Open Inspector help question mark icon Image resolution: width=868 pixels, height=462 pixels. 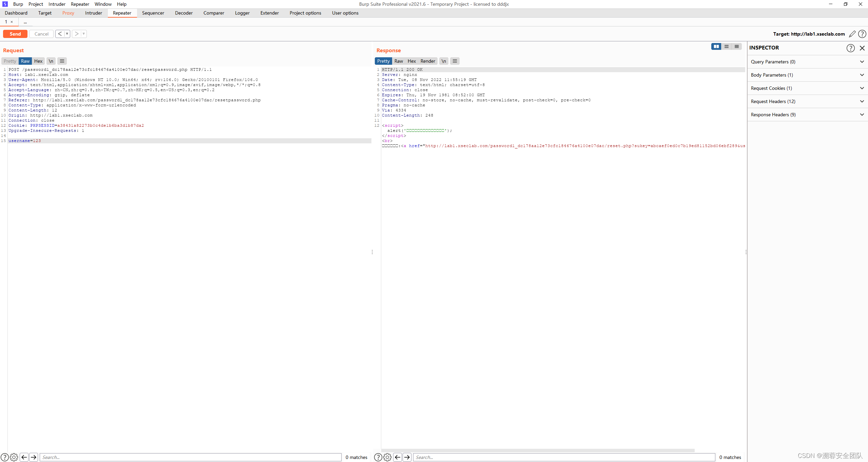click(850, 48)
